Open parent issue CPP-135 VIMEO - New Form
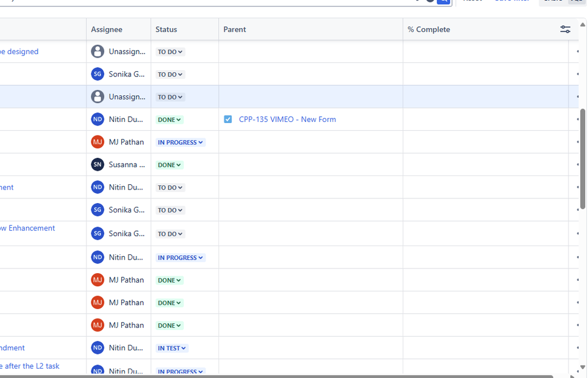This screenshot has width=588, height=378. pos(287,120)
